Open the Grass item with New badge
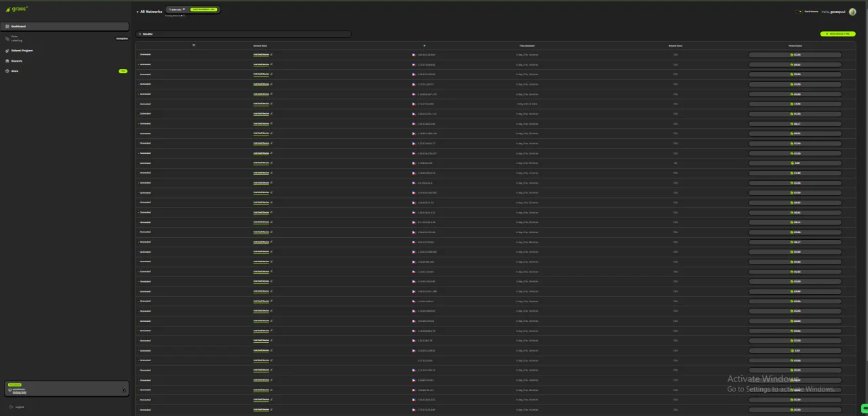This screenshot has height=416, width=868. click(65, 71)
